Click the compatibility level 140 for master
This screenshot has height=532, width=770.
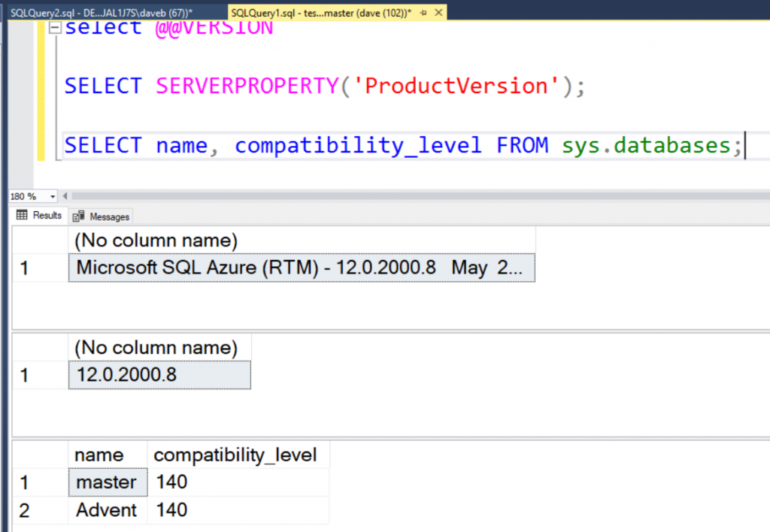point(172,482)
